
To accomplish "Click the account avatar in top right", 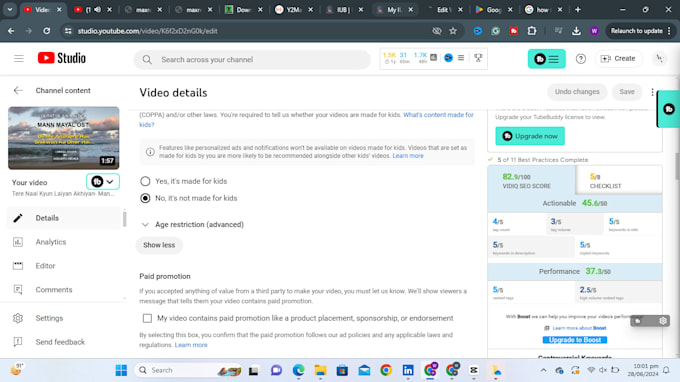I will point(659,59).
